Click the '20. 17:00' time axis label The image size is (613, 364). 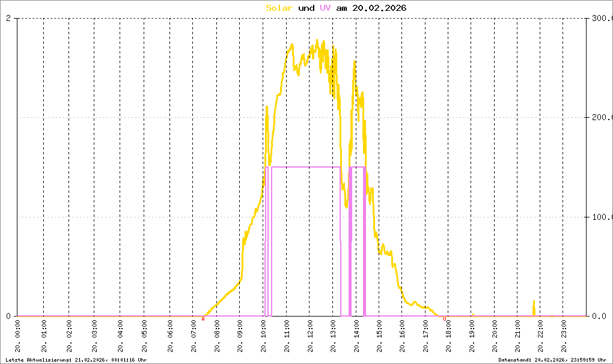(425, 336)
